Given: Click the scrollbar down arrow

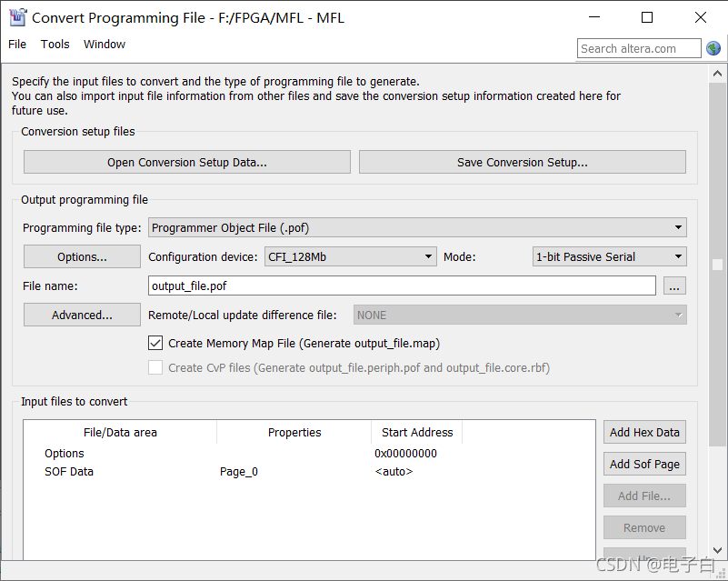Looking at the screenshot, I should (717, 550).
